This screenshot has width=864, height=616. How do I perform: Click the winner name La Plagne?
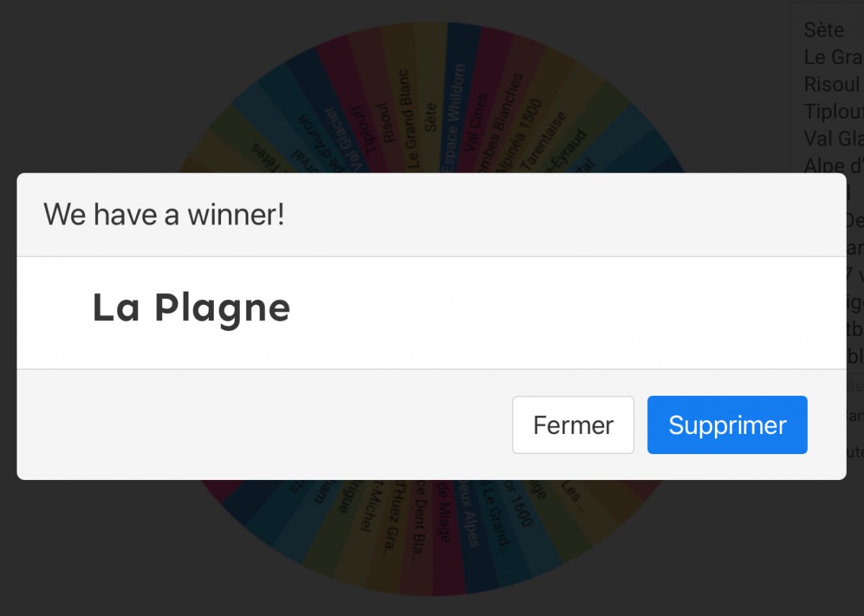coord(192,308)
